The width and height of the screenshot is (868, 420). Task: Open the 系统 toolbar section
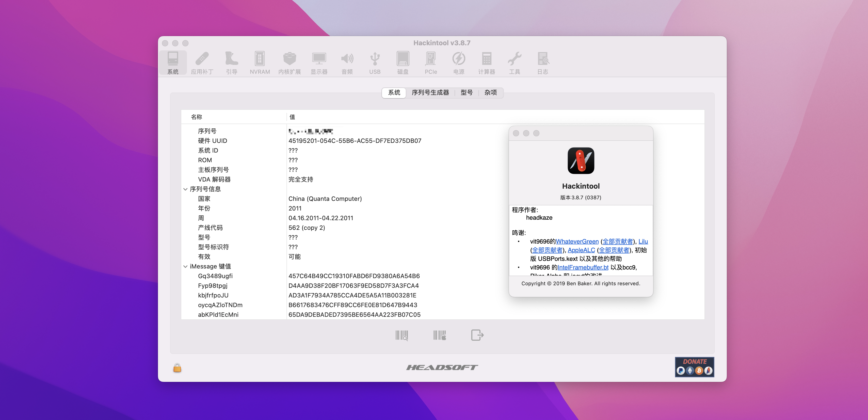[x=173, y=63]
